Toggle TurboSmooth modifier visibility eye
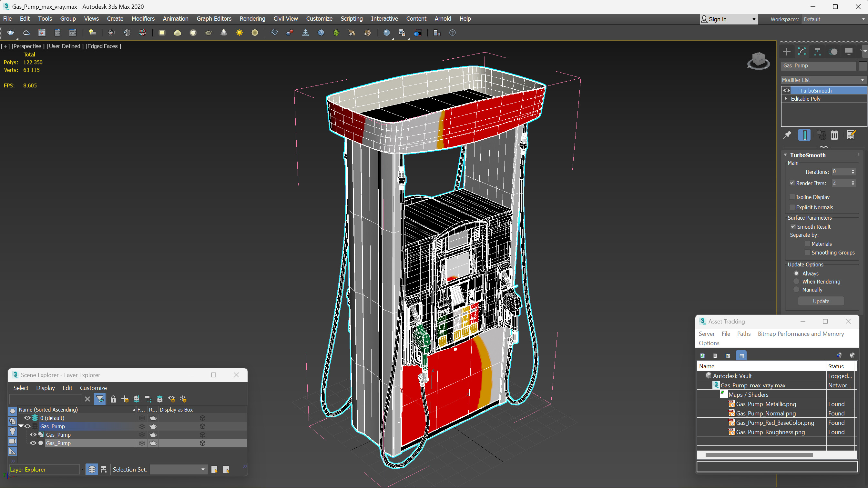868x488 pixels. (786, 91)
